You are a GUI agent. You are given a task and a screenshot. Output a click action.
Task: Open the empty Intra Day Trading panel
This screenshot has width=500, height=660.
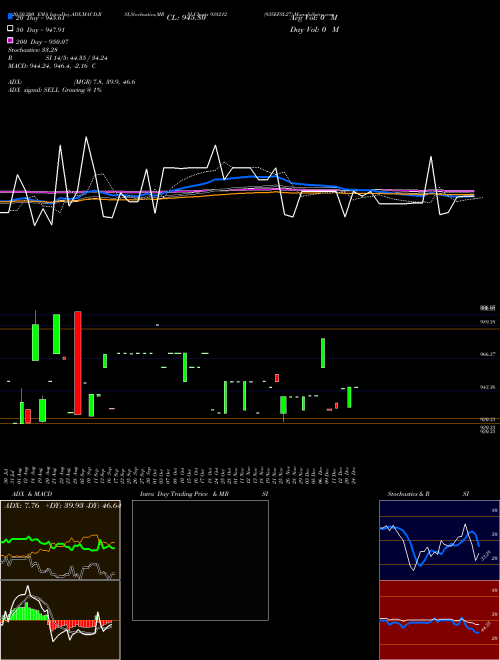200,560
